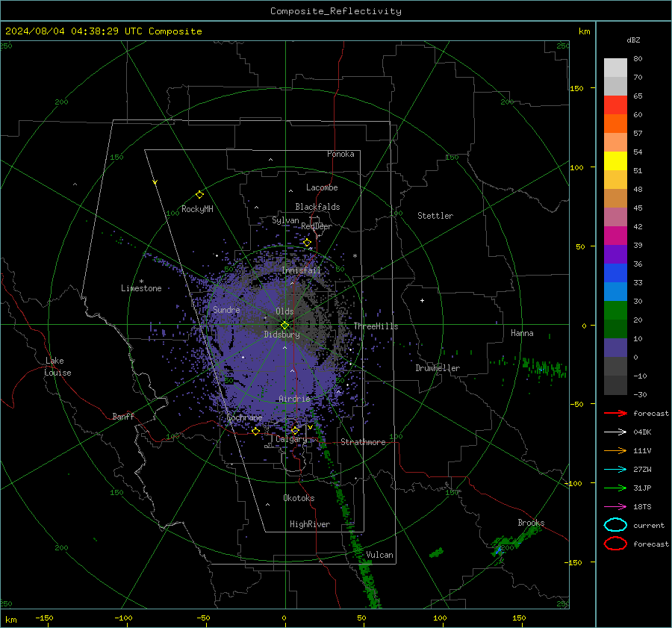Screen dimensions: 672x628
Task: Click the 31JP legend label
Action: 642,488
